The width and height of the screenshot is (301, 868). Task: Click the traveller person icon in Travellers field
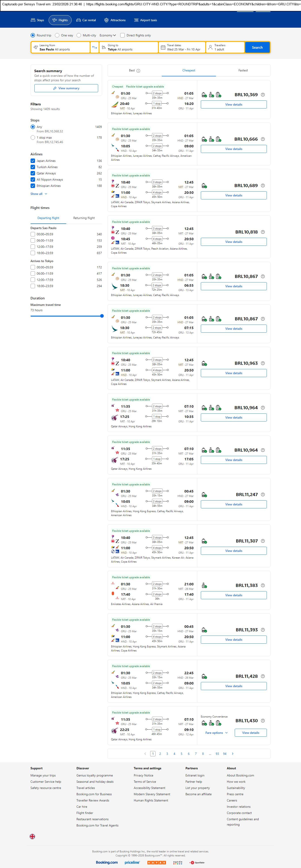coord(210,48)
